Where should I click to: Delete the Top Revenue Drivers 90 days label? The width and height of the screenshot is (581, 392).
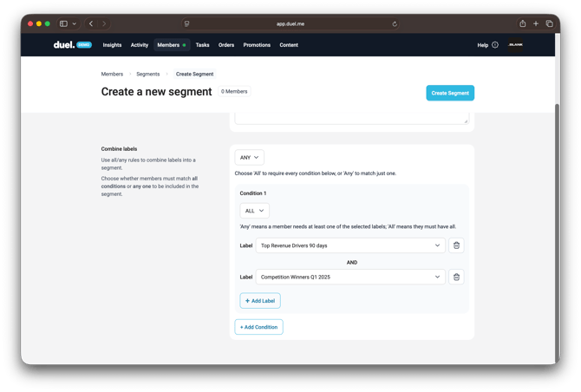(456, 245)
